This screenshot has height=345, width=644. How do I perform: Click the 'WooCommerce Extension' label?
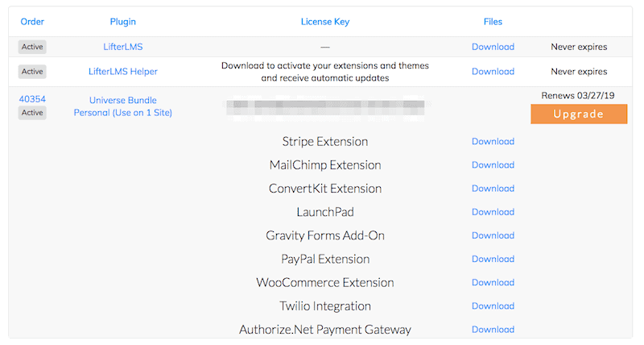[325, 282]
